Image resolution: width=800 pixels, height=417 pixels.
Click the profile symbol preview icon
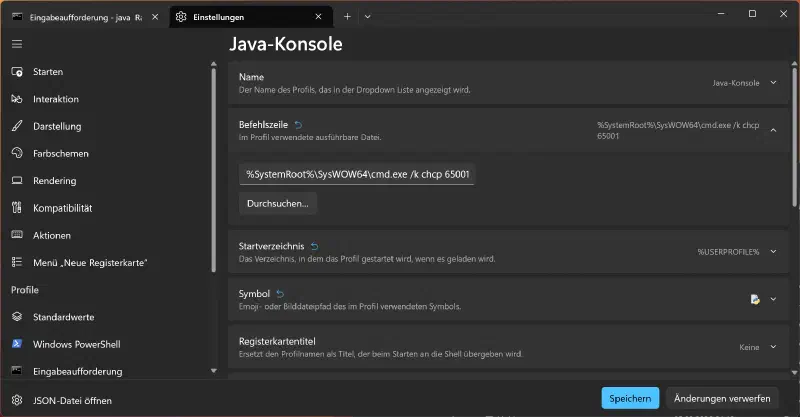pyautogui.click(x=755, y=299)
